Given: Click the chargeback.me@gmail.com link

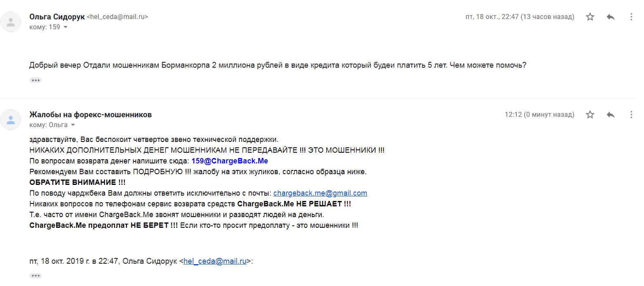Looking at the screenshot, I should pyautogui.click(x=320, y=193).
